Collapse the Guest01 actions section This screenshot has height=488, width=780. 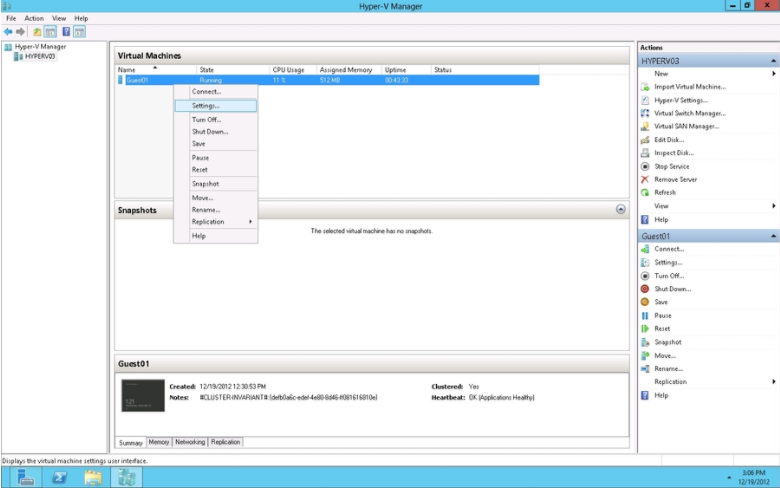tap(774, 236)
